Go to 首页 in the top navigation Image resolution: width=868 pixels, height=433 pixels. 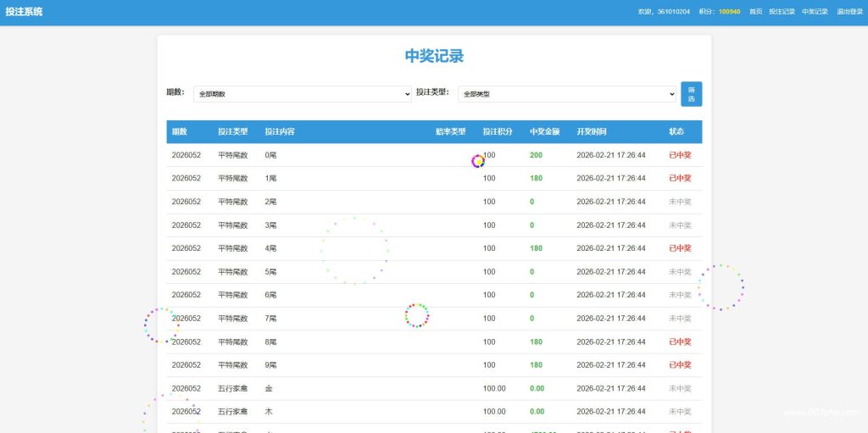pos(755,12)
